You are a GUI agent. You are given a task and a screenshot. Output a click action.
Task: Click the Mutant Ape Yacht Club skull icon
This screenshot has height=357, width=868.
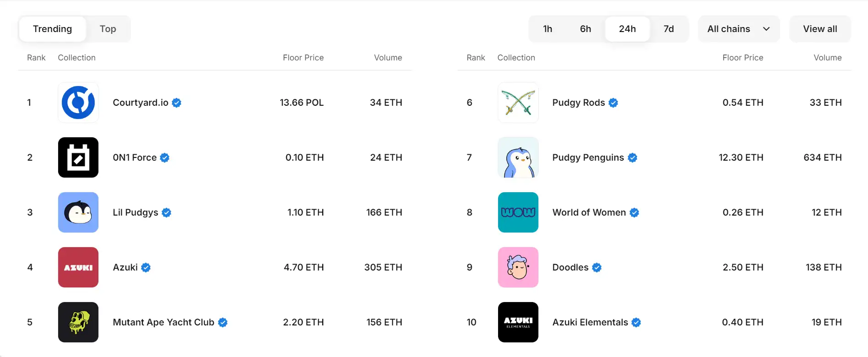click(78, 322)
